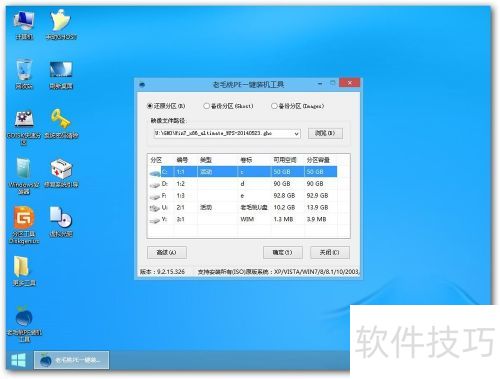Select the F: partition row label
The height and width of the screenshot is (379, 500).
pyautogui.click(x=164, y=196)
